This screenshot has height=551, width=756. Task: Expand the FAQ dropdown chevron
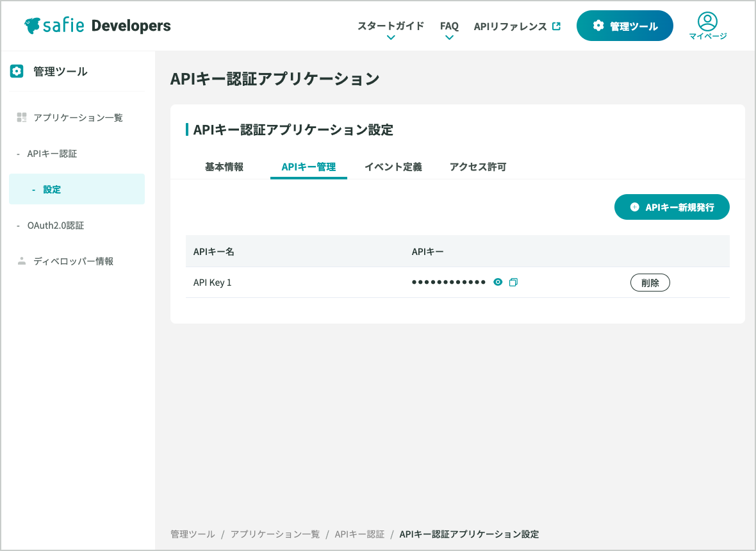(x=449, y=38)
